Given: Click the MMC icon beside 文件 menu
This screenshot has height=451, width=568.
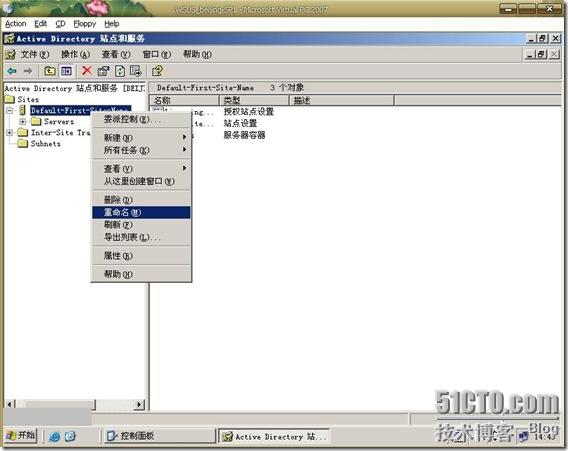Looking at the screenshot, I should [x=11, y=55].
